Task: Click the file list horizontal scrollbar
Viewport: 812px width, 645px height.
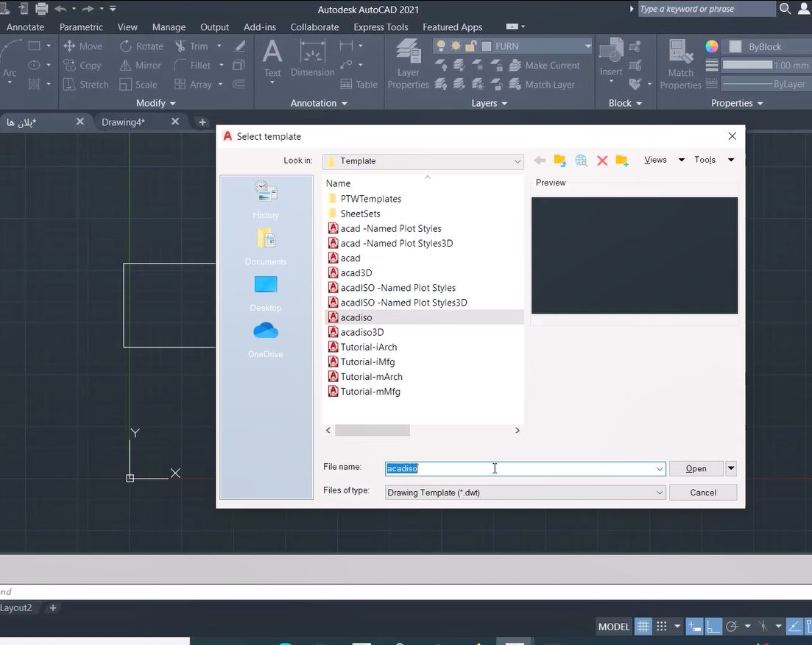Action: coord(372,430)
